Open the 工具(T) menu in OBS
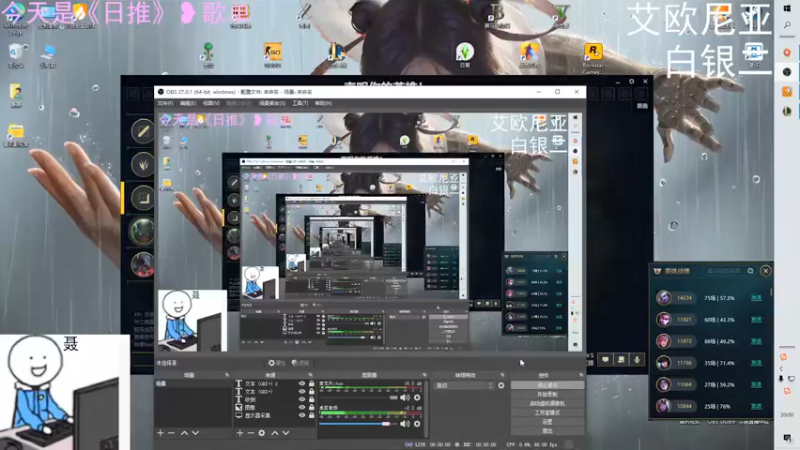 (x=300, y=104)
